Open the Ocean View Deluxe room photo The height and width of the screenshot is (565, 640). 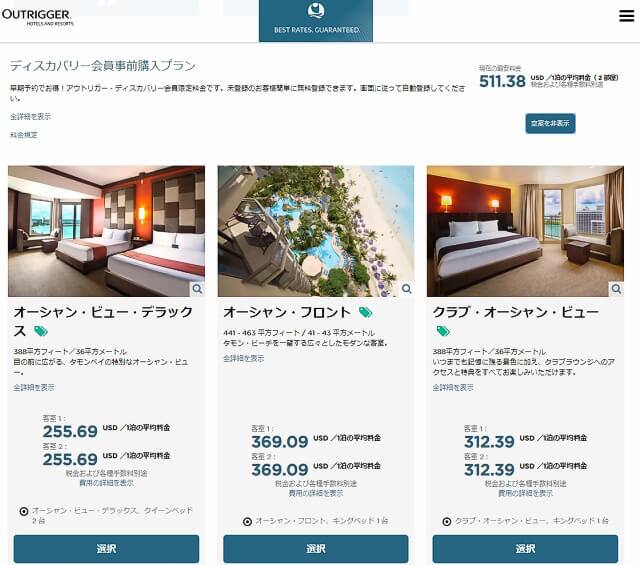click(x=107, y=231)
